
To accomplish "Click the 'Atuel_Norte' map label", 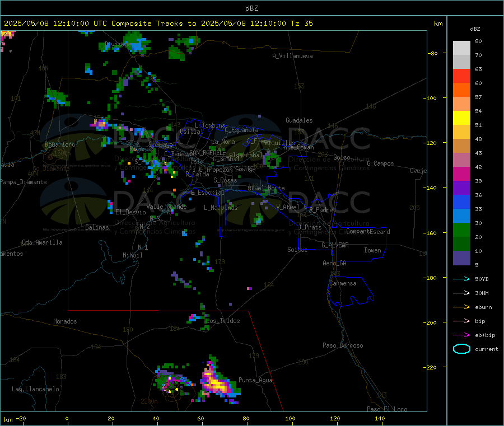I will point(266,188).
